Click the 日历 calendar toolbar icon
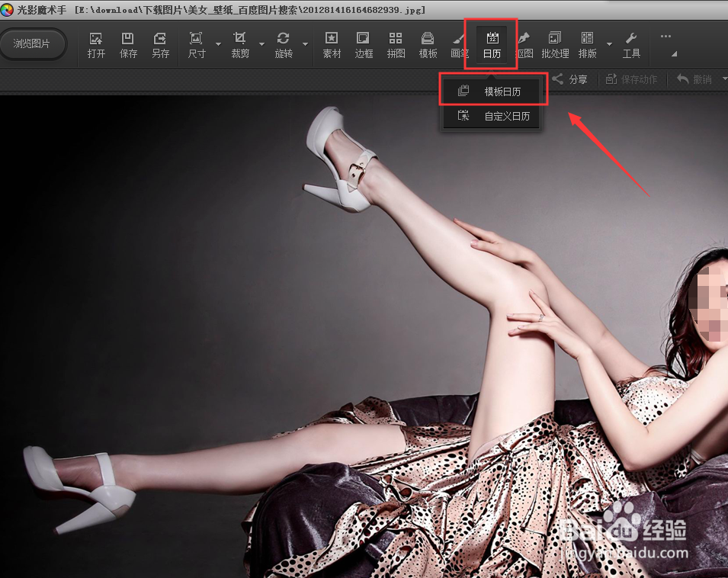The image size is (728, 578). coord(492,45)
